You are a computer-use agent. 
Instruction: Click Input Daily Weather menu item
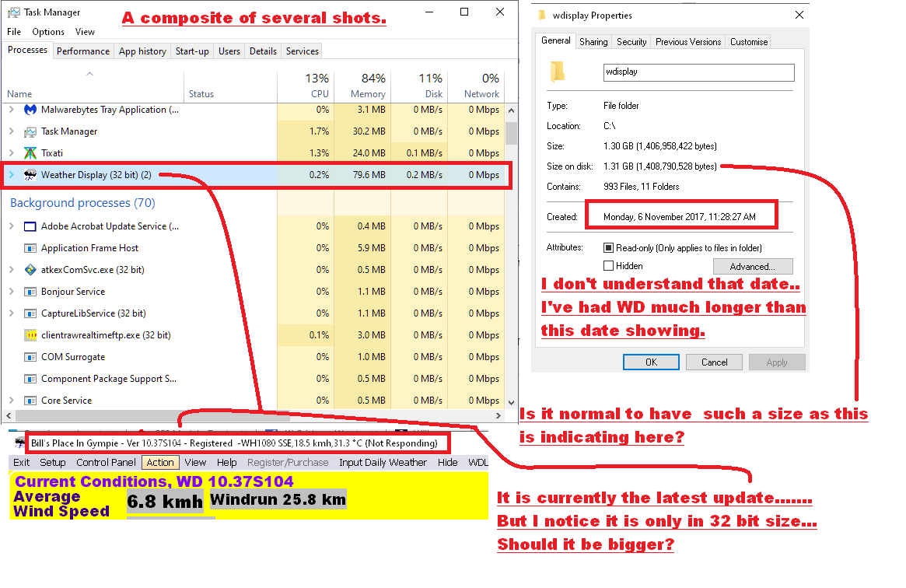coord(383,463)
